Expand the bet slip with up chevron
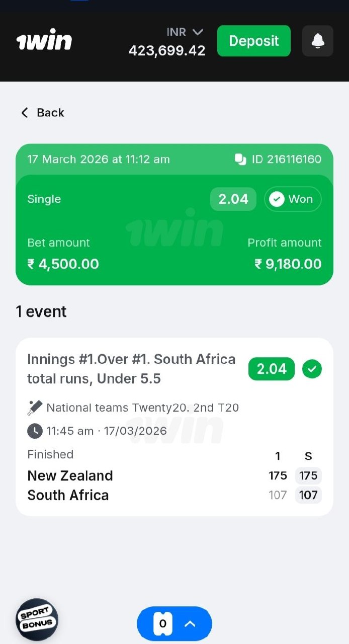The height and width of the screenshot is (644, 349). [x=190, y=624]
